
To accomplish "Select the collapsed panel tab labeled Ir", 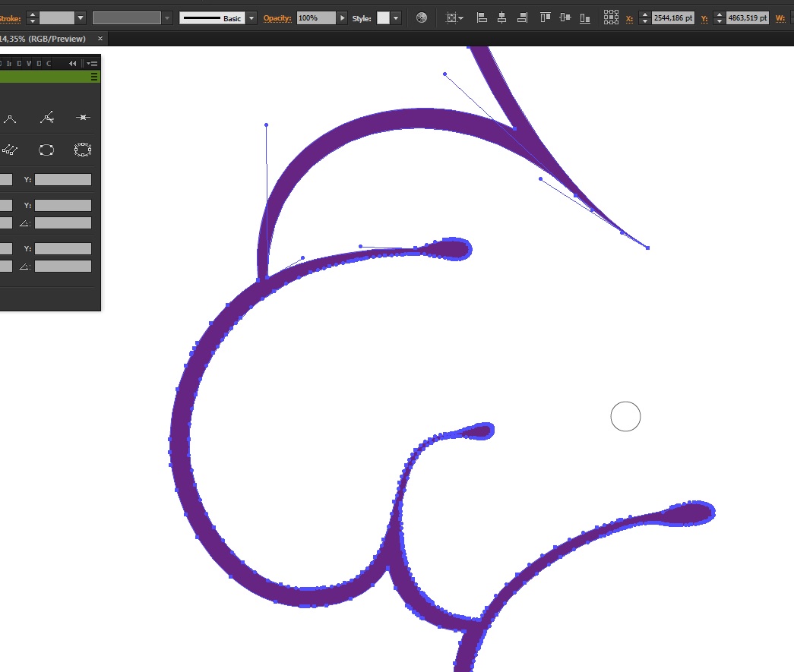I will [9, 63].
